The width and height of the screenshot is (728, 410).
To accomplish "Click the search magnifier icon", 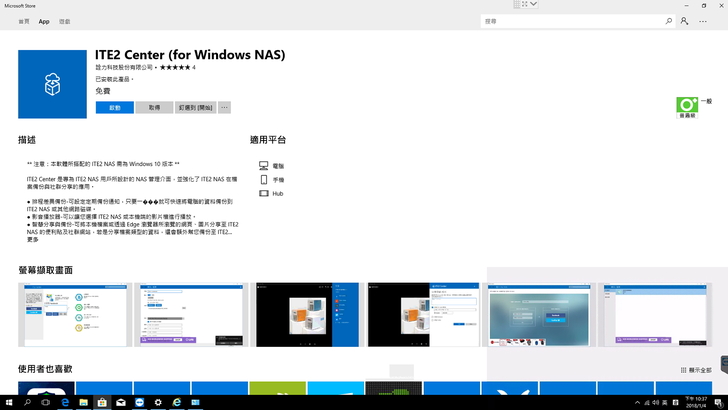I will (669, 21).
